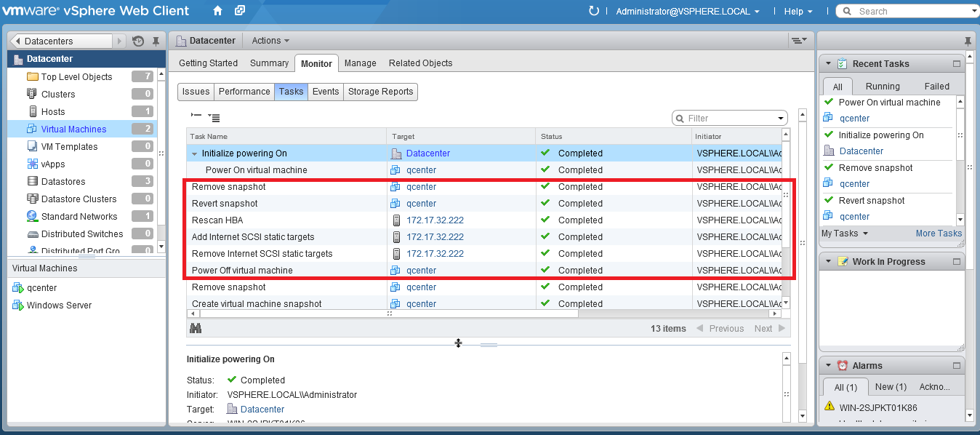Click the task table horizontal scrollbar
This screenshot has width=980, height=435.
tap(387, 314)
